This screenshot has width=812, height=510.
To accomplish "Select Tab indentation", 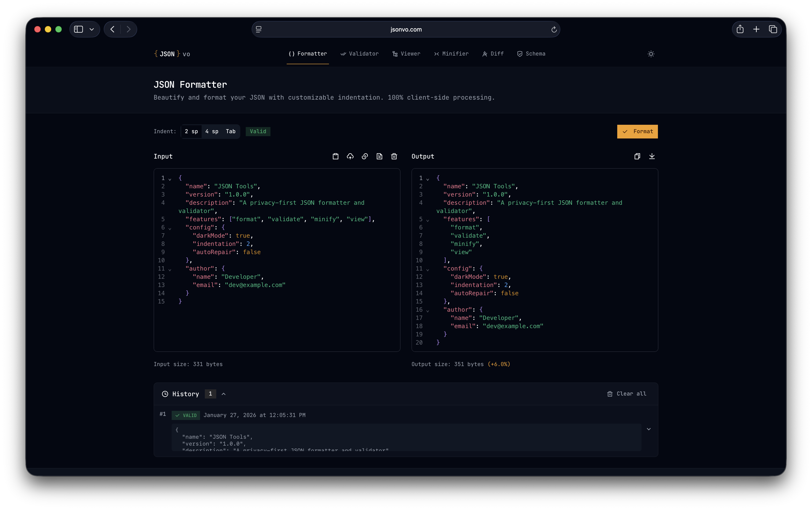I will (x=231, y=131).
